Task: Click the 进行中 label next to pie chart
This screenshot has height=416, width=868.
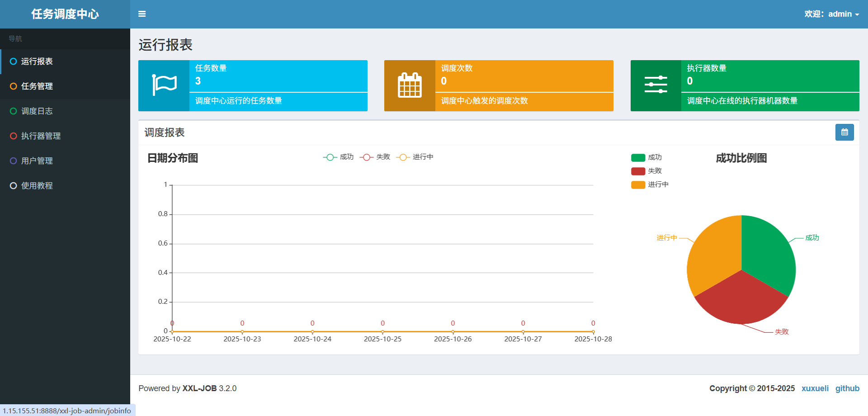Action: (667, 238)
